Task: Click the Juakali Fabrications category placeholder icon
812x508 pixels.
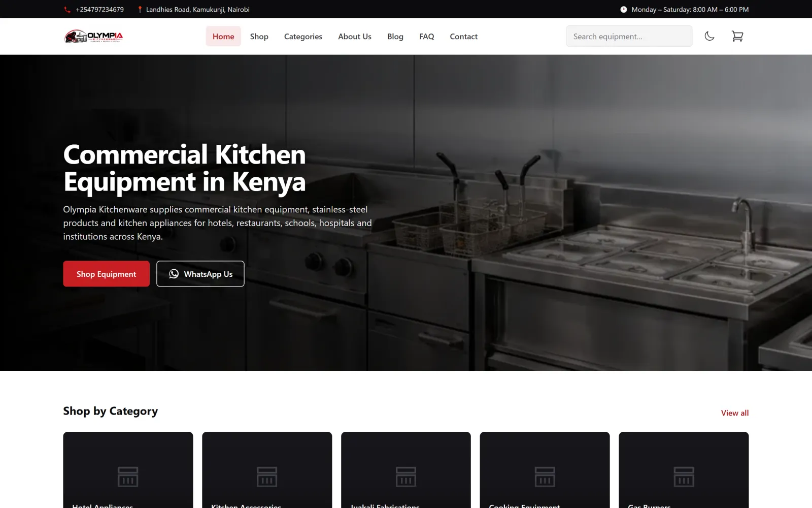Action: [406, 477]
